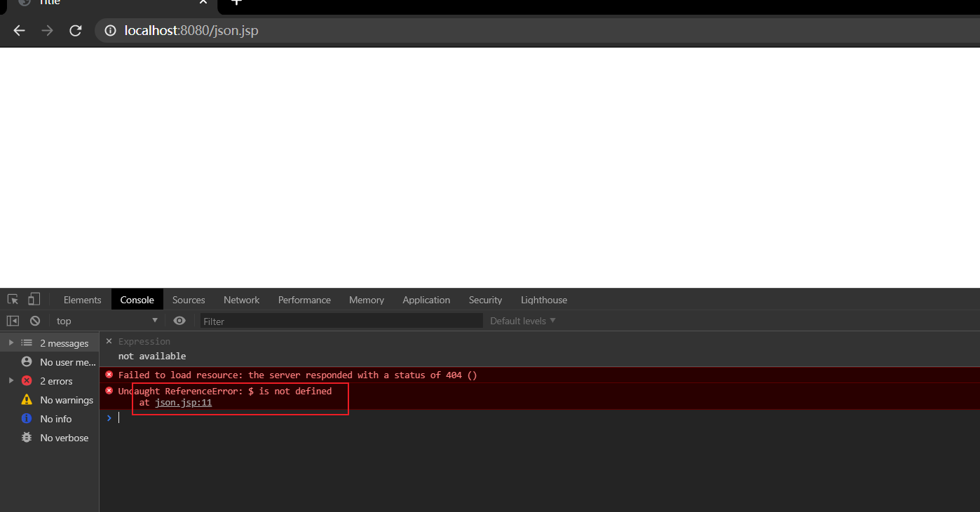View site information icon in address bar
This screenshot has height=512, width=980.
110,31
